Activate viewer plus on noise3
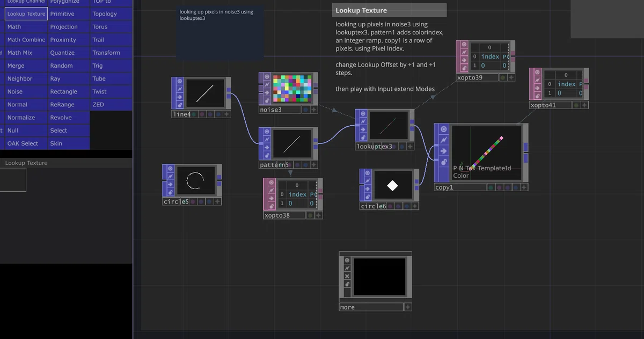The image size is (644, 339). pos(314,110)
